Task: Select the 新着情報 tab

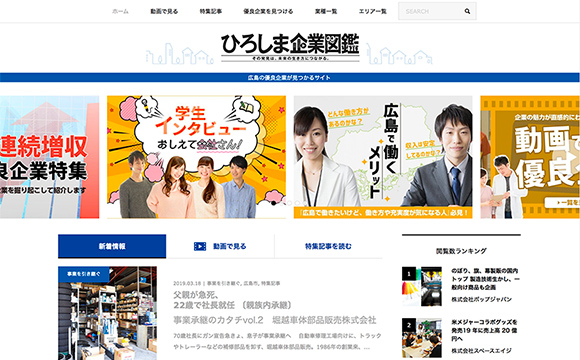Action: pos(112,246)
